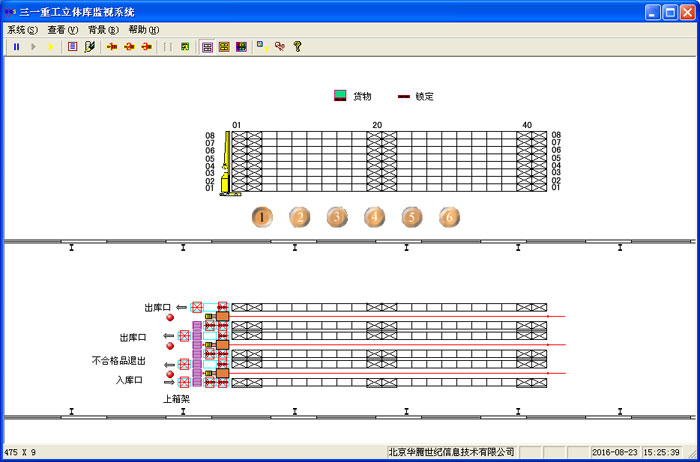This screenshot has height=462, width=700.
Task: Click the green download-arrow toolbar icon
Action: tap(185, 46)
